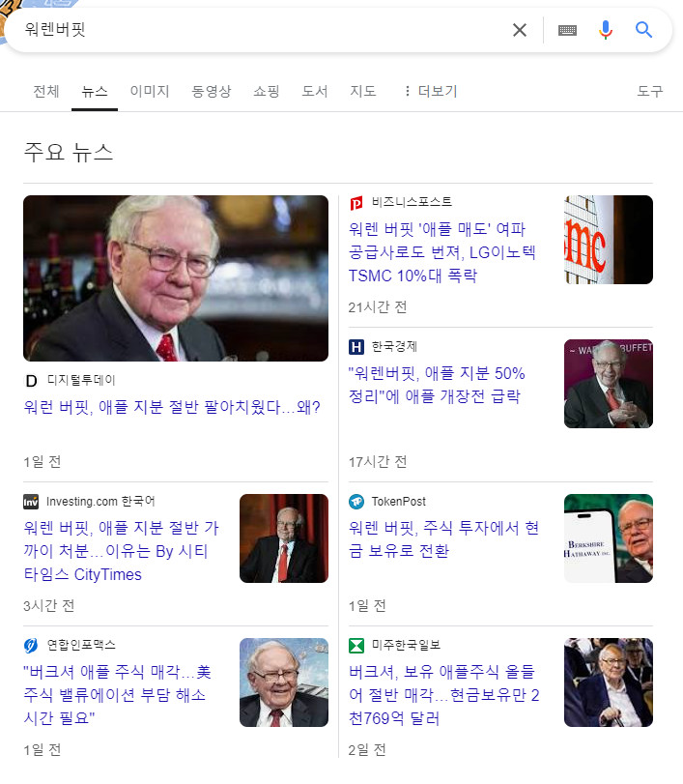Viewport: 683px width, 784px height.
Task: Click the blue magnifier search icon
Action: click(x=643, y=30)
